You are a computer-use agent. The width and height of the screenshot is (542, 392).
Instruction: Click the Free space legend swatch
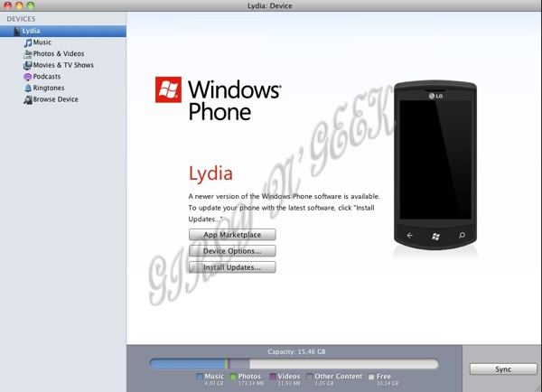(371, 377)
